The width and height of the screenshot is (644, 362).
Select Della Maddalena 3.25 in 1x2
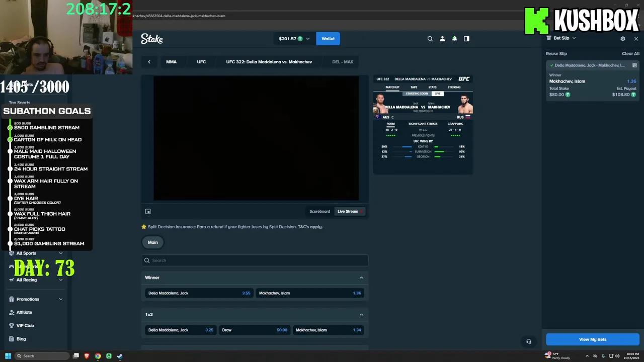pyautogui.click(x=181, y=330)
